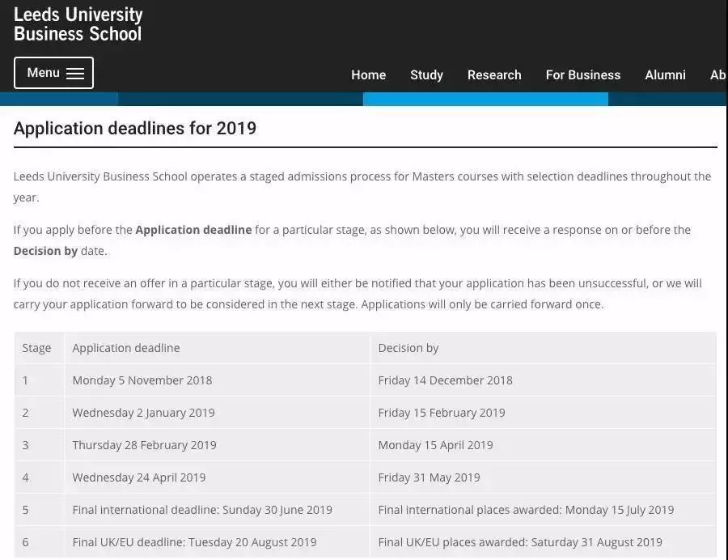Image resolution: width=728 pixels, height=560 pixels.
Task: Click the Leeds University Business School logo
Action: click(x=78, y=24)
